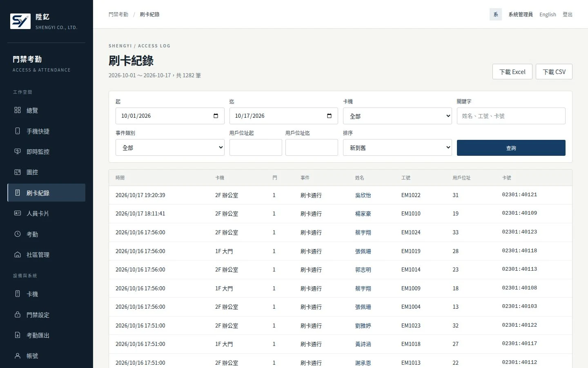
Task: Click the name 郭志明 in the log
Action: tap(363, 270)
